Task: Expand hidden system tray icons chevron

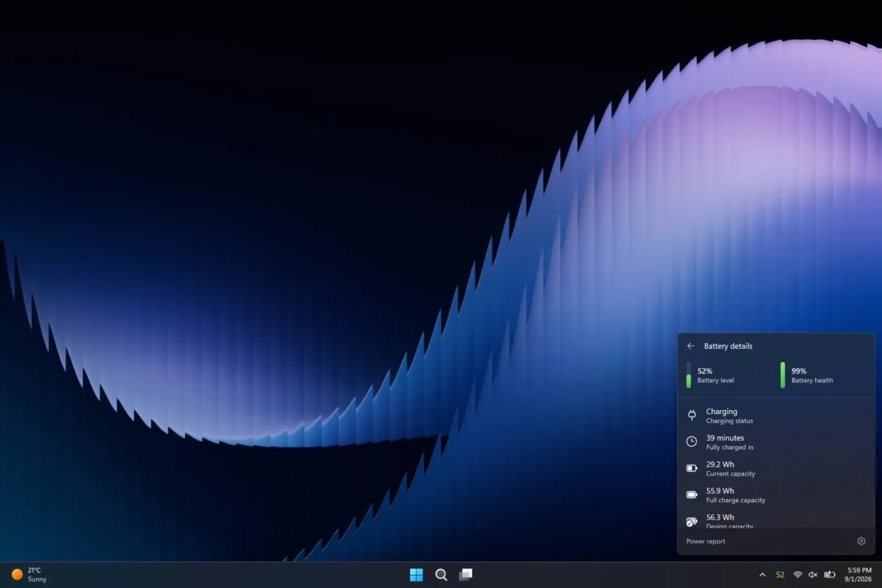Action: 762,574
